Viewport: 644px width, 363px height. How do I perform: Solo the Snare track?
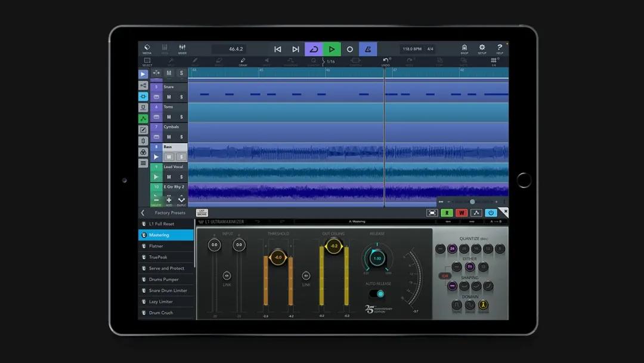tap(181, 97)
